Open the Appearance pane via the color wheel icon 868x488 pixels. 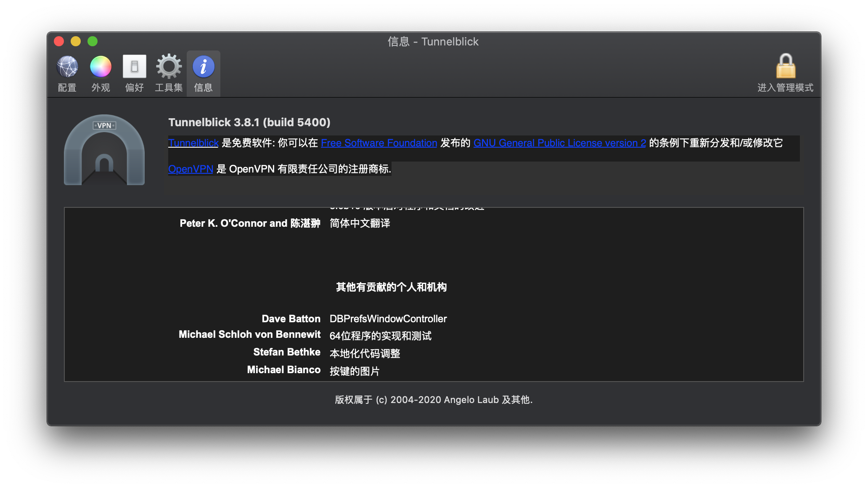pyautogui.click(x=100, y=66)
